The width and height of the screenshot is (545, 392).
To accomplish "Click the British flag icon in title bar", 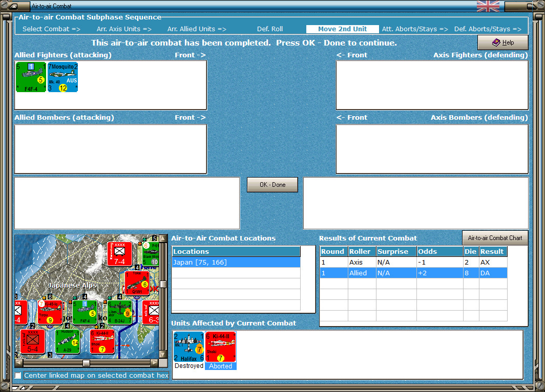I will [x=488, y=6].
